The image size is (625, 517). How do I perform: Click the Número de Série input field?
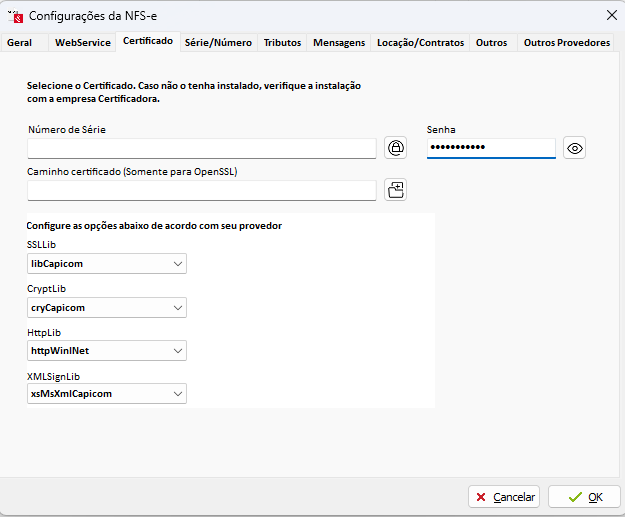[x=201, y=149]
